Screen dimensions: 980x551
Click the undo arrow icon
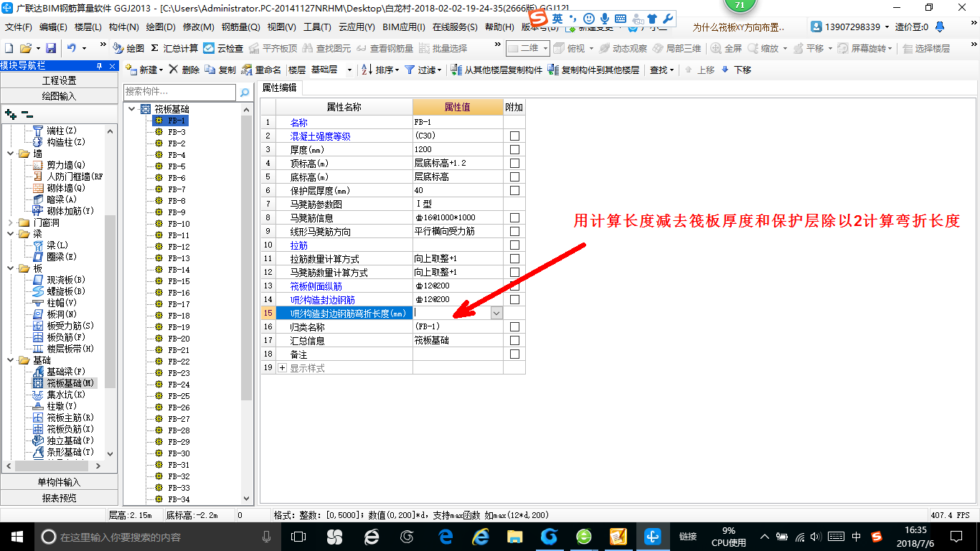(x=72, y=48)
